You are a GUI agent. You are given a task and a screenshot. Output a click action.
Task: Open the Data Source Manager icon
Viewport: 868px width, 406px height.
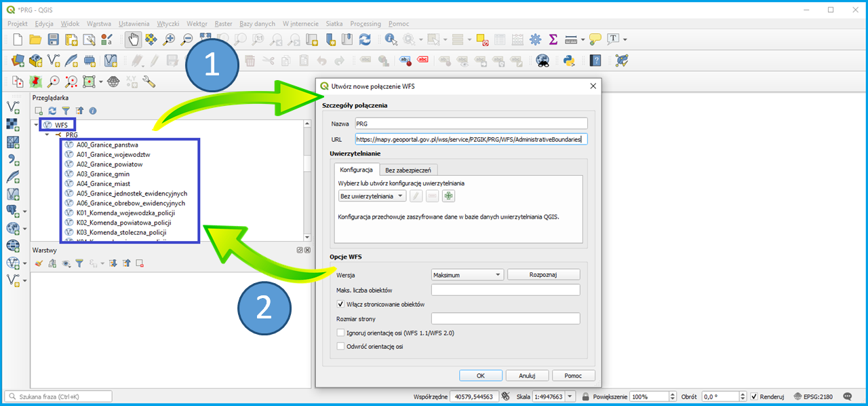[x=18, y=60]
